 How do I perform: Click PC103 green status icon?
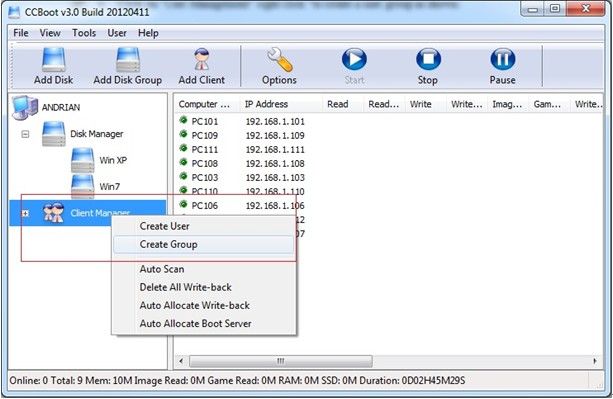[183, 177]
